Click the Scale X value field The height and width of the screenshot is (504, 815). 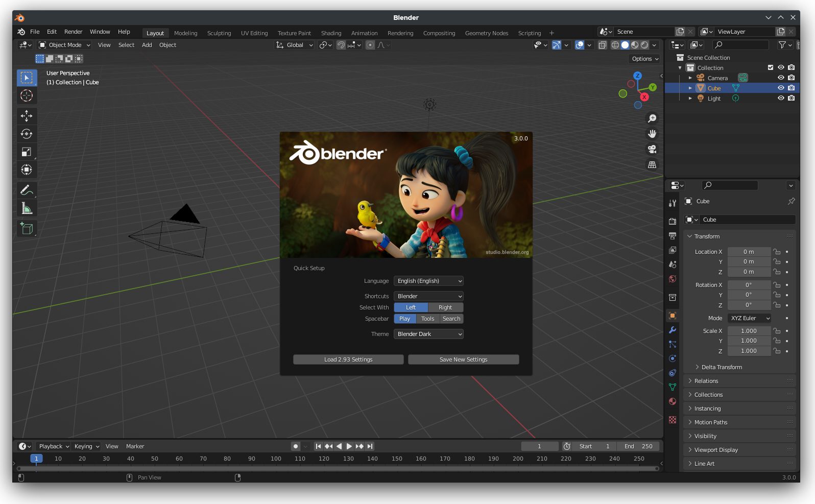point(749,331)
